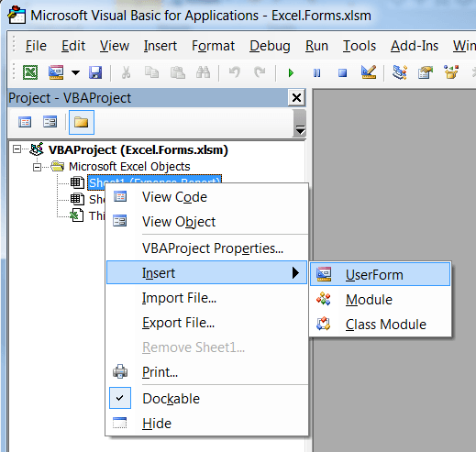
Task: Choose Import File... from context menu
Action: pyautogui.click(x=206, y=298)
